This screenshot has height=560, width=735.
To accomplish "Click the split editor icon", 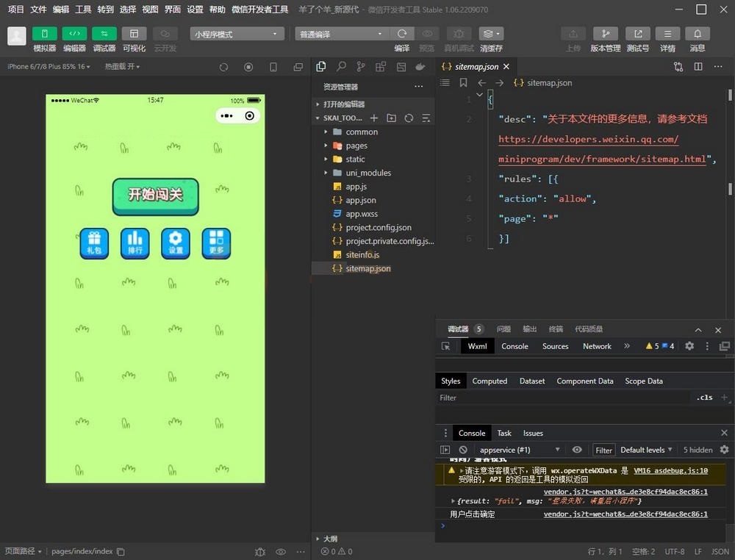I will pos(698,67).
